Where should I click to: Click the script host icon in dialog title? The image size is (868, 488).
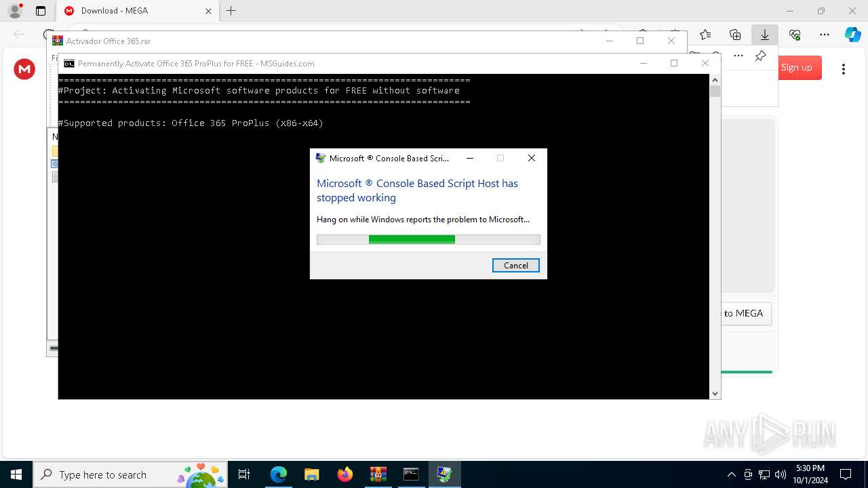pyautogui.click(x=321, y=158)
